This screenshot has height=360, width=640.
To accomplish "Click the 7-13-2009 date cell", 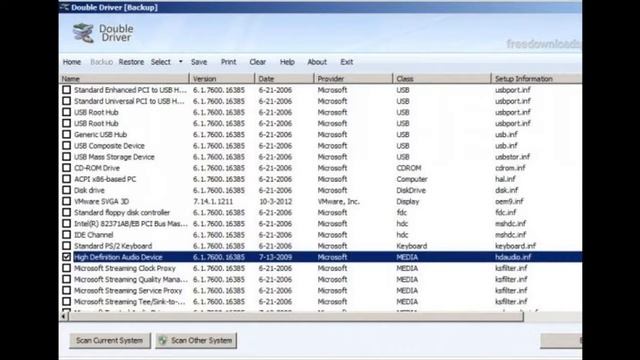I will pos(275,257).
